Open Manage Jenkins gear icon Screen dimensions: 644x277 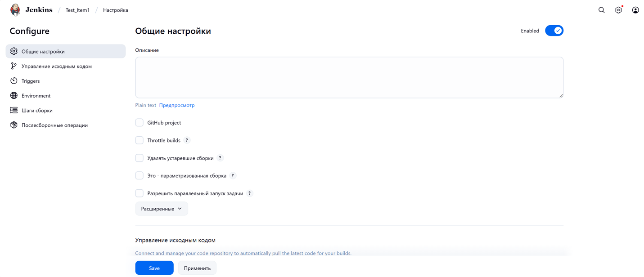click(x=618, y=10)
